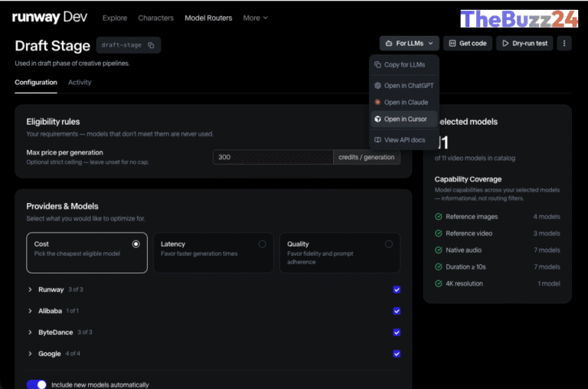Expand the Google provider row
The width and height of the screenshot is (588, 389).
(x=30, y=354)
